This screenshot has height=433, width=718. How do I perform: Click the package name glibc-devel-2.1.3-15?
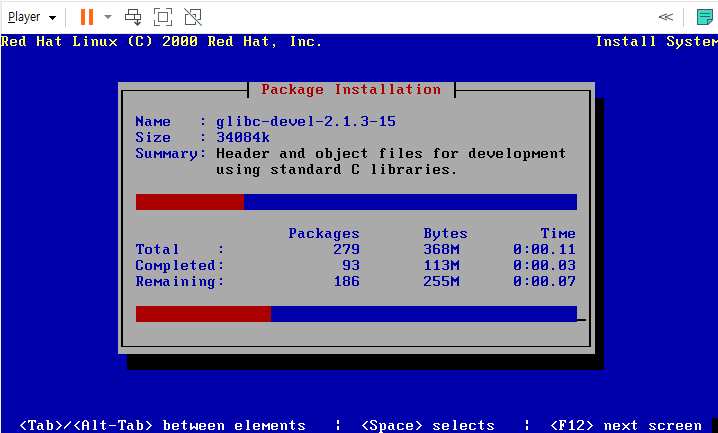click(306, 121)
